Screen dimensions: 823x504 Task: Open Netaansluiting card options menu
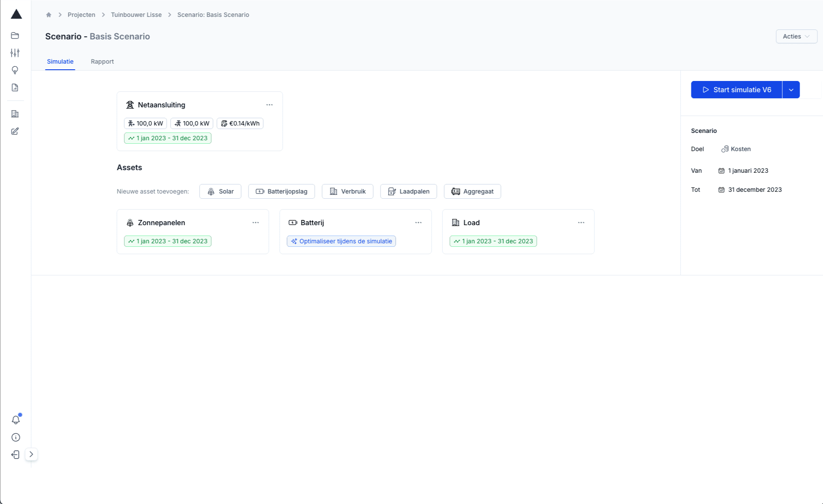269,105
